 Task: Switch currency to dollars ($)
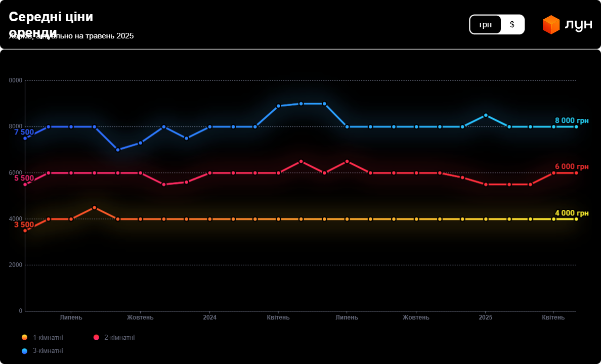[512, 24]
